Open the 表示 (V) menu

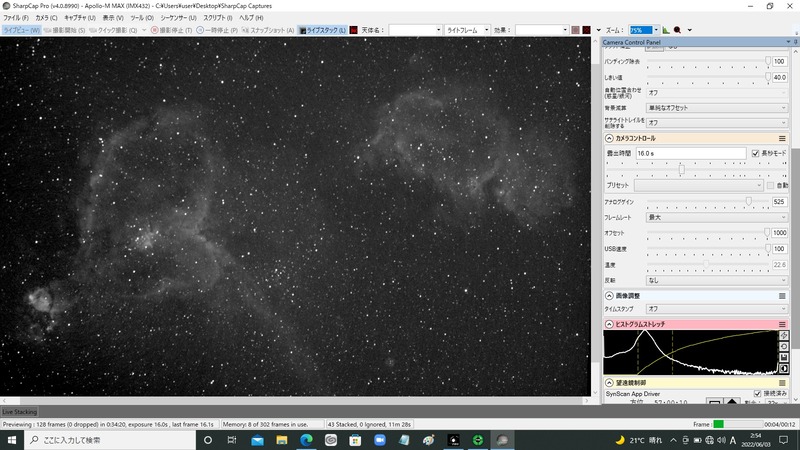tap(113, 18)
